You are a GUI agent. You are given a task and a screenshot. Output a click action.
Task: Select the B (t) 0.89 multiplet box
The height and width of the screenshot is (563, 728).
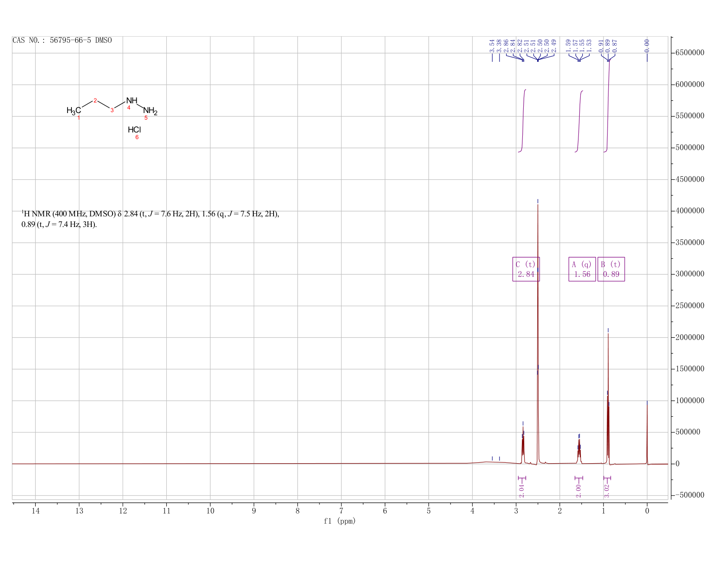point(611,269)
